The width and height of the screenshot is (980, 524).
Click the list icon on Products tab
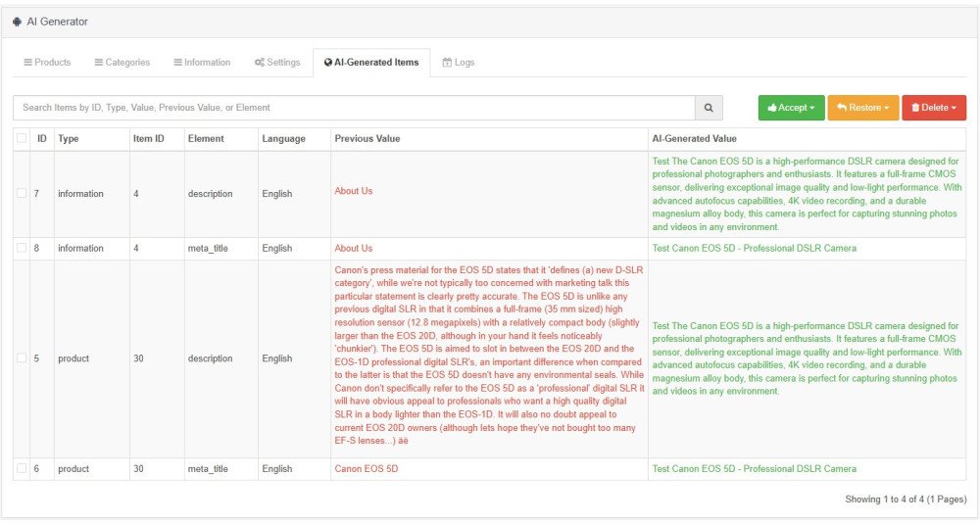pyautogui.click(x=28, y=63)
